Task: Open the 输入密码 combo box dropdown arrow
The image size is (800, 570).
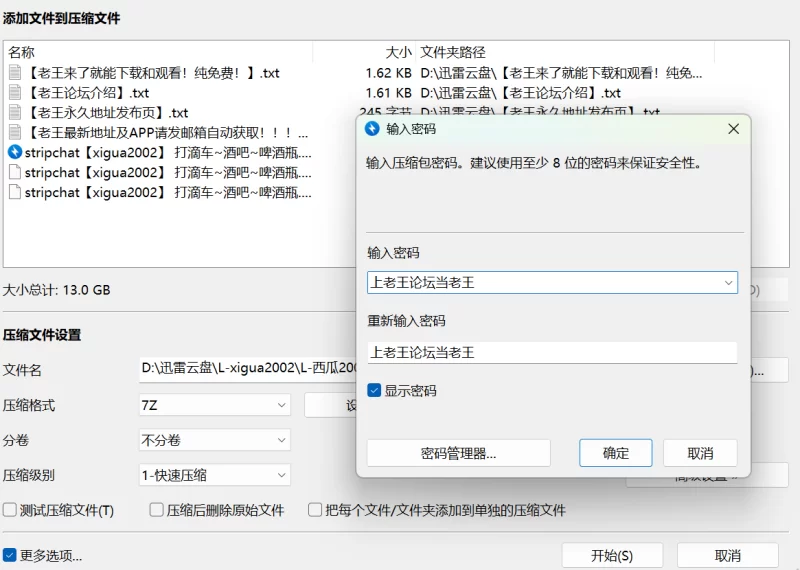Action: coord(728,283)
